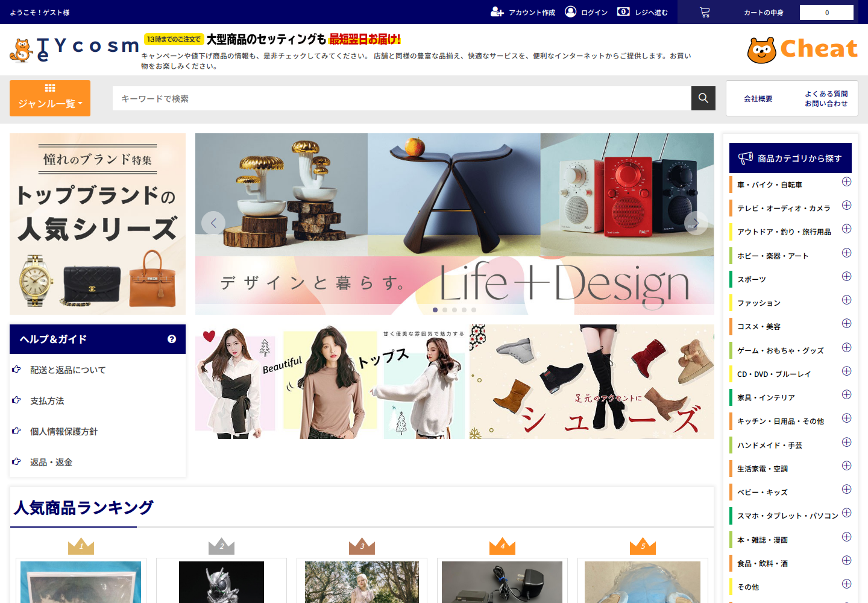Open 支払方法 help link
This screenshot has width=868, height=603.
[x=47, y=400]
